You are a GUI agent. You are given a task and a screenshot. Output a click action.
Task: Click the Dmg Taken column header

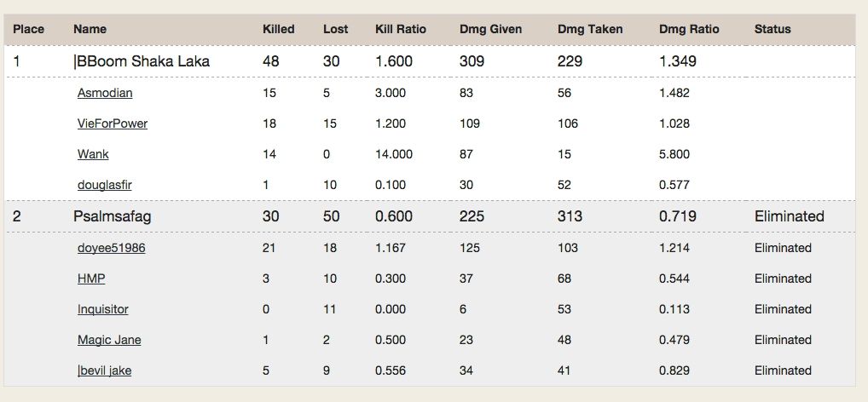coord(590,29)
